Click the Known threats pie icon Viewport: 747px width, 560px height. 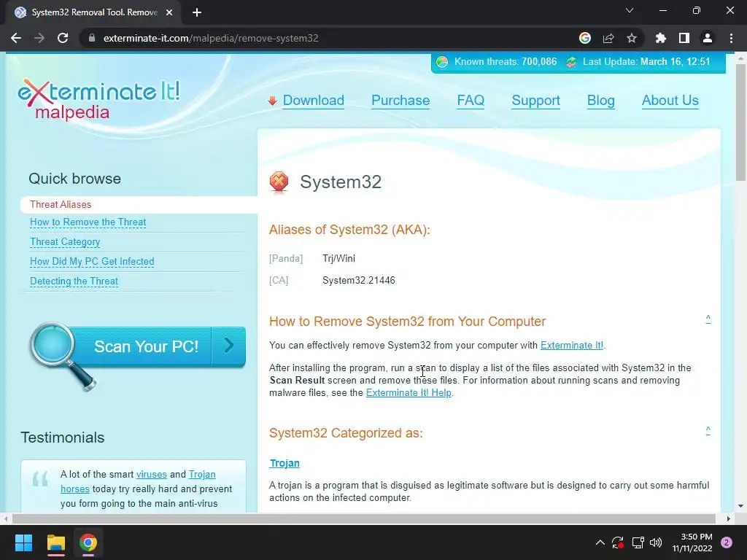point(442,62)
